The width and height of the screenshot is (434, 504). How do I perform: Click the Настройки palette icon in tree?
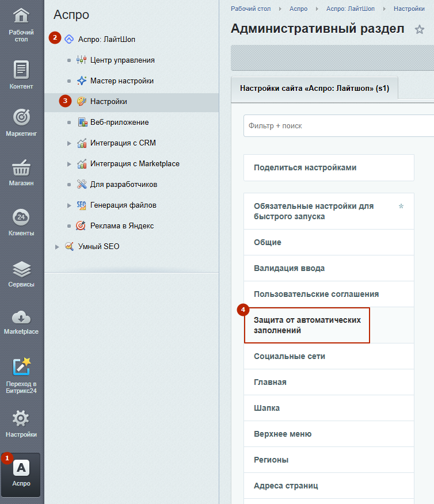coord(82,101)
